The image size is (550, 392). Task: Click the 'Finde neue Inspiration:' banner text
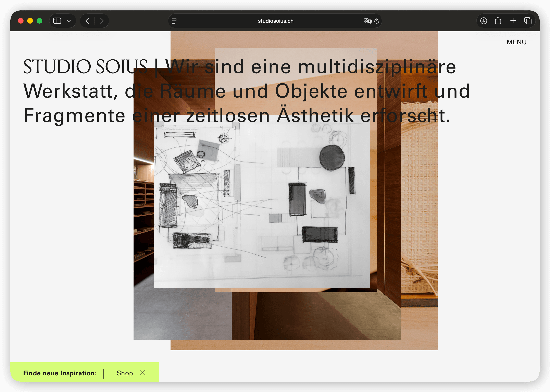pos(60,373)
